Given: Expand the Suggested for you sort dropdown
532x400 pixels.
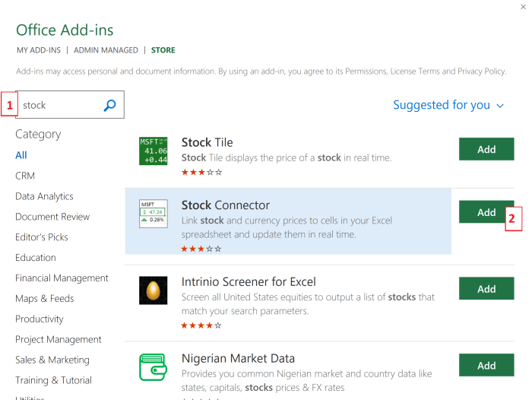Looking at the screenshot, I should [448, 105].
